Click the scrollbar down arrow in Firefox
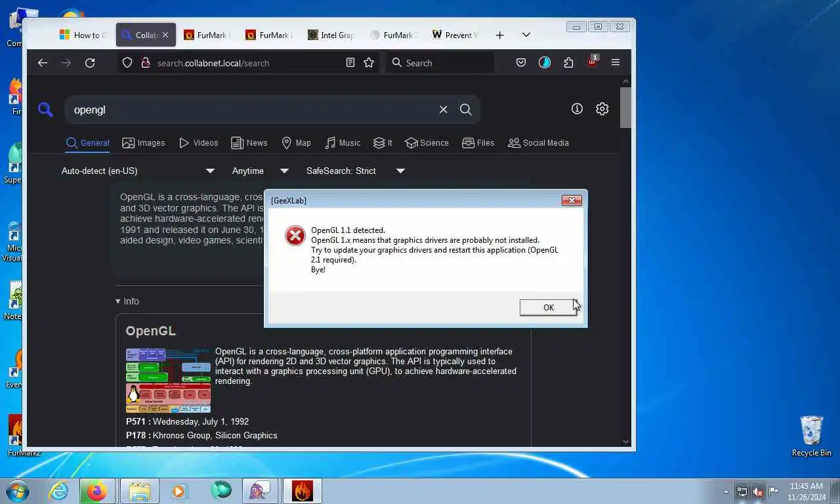Screen dimensions: 840x504 pos(625,442)
